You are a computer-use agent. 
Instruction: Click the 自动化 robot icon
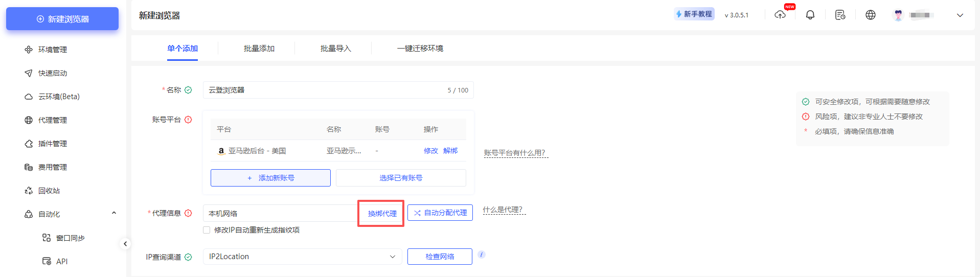(29, 214)
